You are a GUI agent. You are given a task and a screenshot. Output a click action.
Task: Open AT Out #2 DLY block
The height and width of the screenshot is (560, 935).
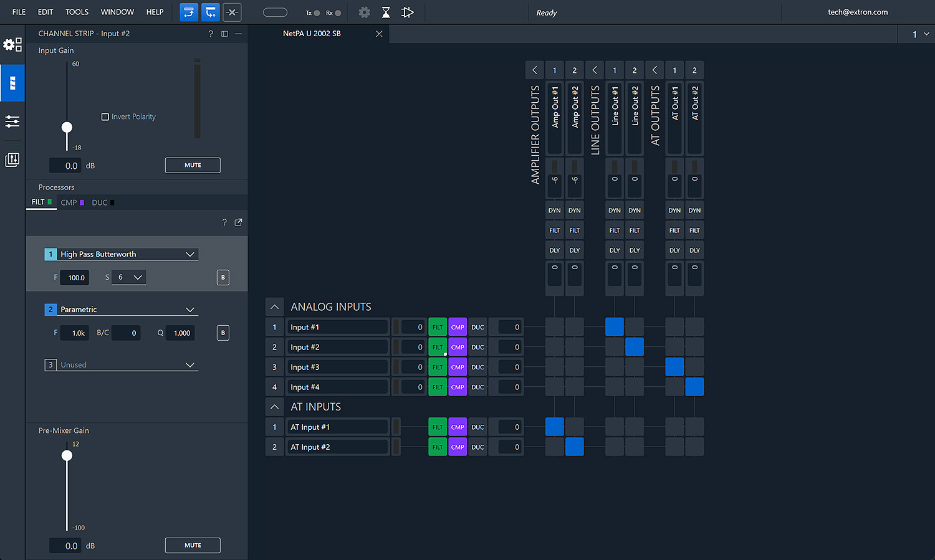click(694, 250)
